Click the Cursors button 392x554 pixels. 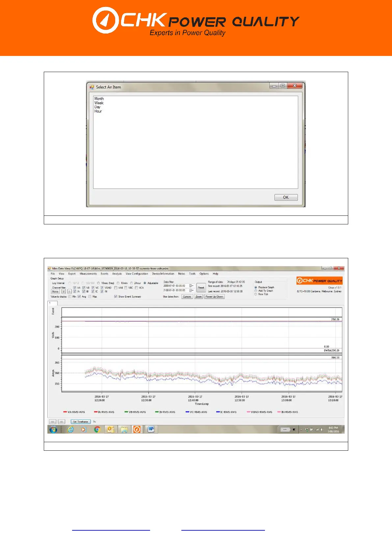[x=187, y=296]
